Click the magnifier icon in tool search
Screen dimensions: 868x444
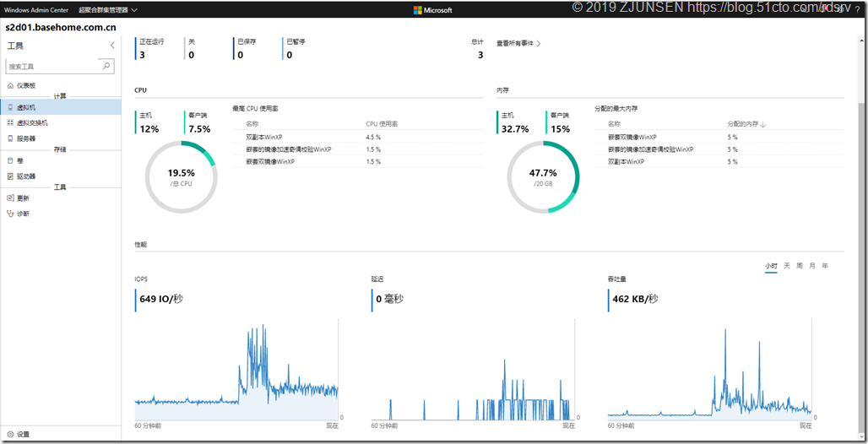click(107, 65)
